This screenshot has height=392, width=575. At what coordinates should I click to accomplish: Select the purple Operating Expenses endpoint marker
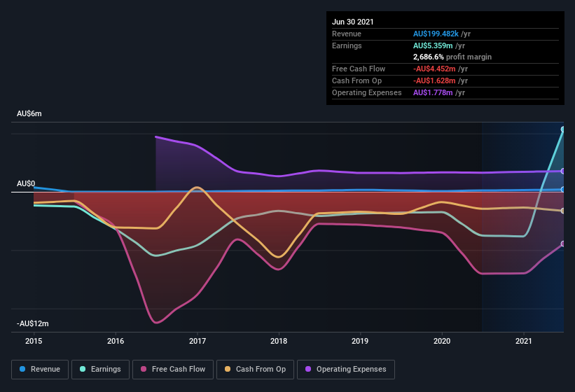pos(563,171)
